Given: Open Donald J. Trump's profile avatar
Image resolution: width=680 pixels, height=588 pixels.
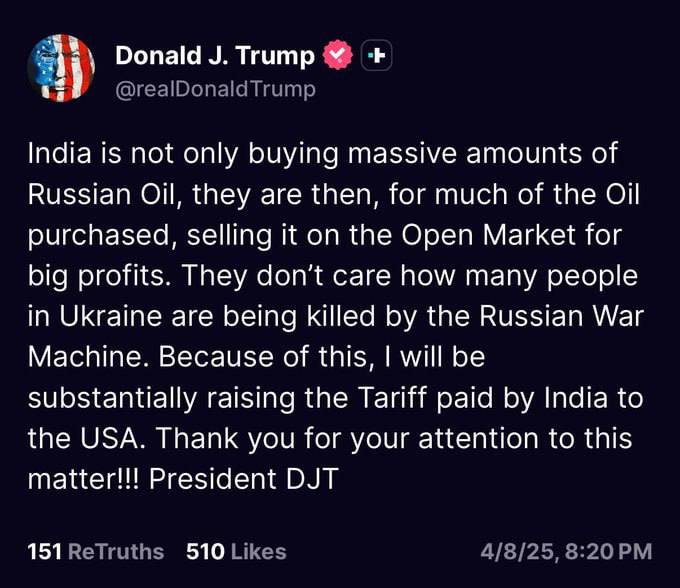Looking at the screenshot, I should pos(61,70).
